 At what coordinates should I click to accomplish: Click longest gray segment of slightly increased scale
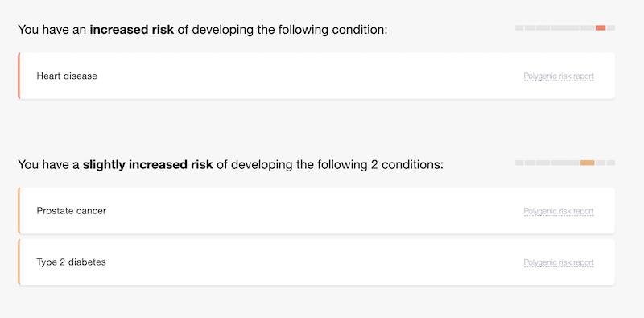coord(565,163)
